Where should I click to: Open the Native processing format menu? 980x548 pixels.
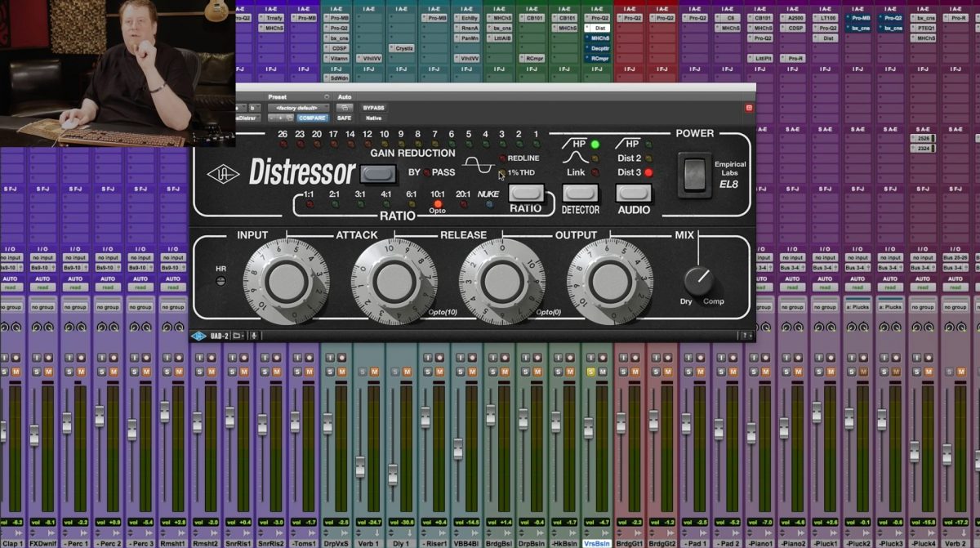pos(372,118)
